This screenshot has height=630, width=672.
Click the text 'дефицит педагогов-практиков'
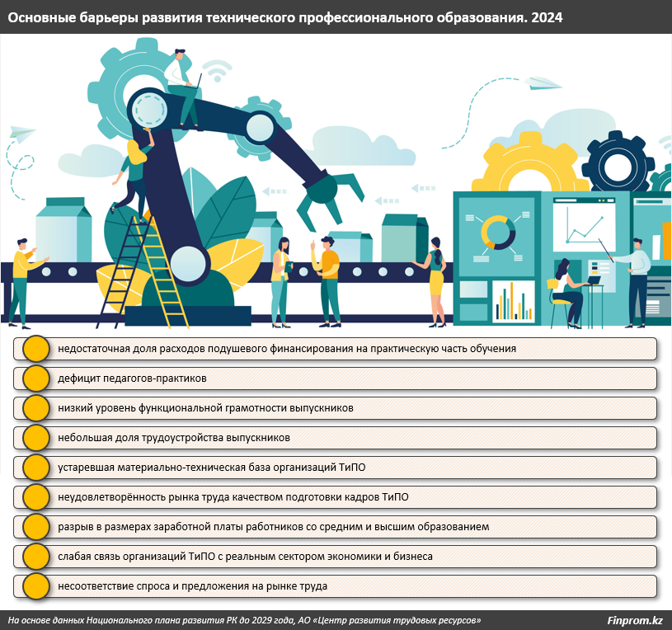[132, 378]
